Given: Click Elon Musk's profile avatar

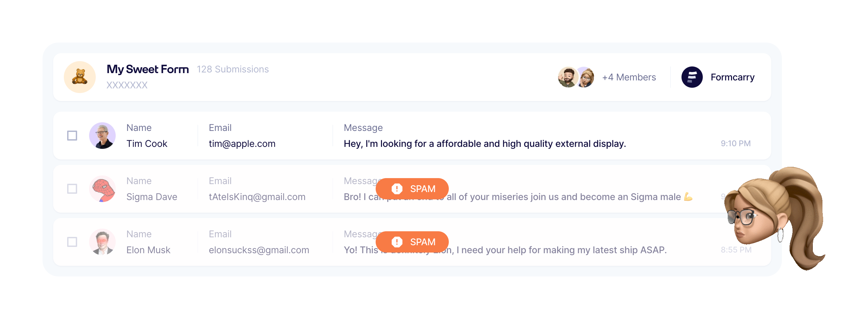Looking at the screenshot, I should 102,242.
